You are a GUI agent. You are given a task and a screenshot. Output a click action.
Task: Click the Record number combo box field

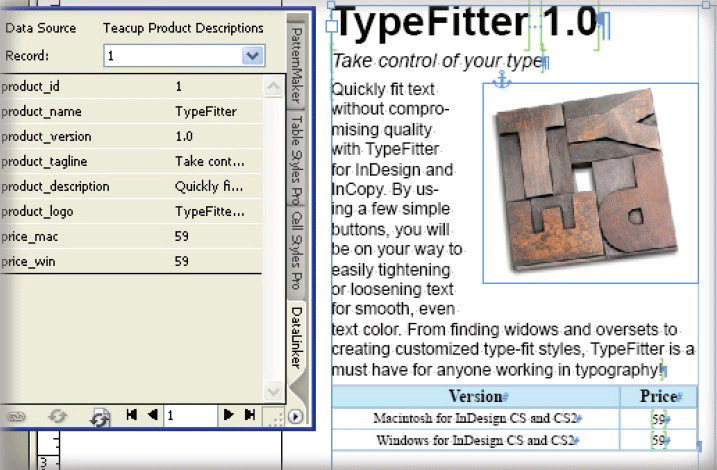pyautogui.click(x=184, y=56)
